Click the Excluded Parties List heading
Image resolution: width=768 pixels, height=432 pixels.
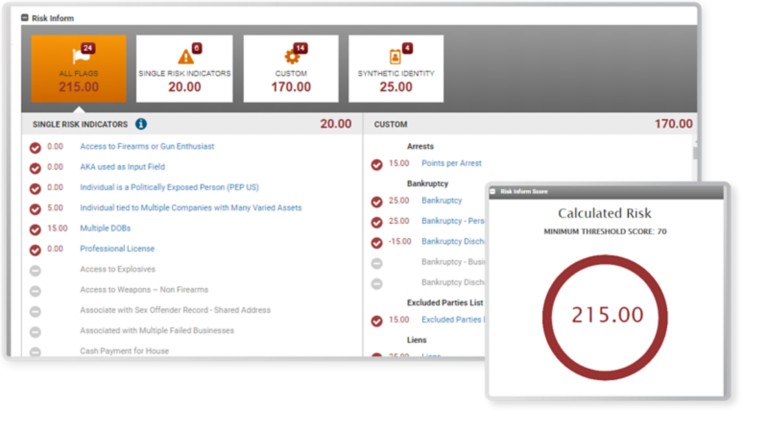pos(445,303)
